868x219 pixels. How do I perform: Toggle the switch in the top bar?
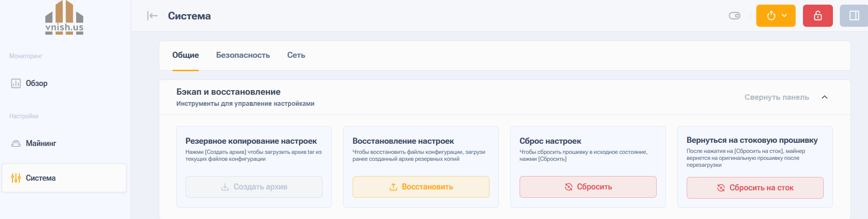click(x=735, y=16)
